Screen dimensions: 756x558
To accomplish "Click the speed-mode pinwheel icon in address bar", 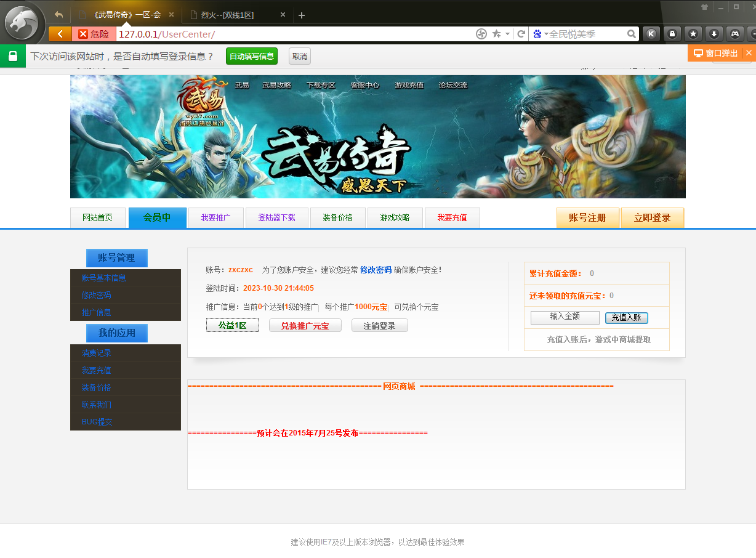I will (x=481, y=34).
